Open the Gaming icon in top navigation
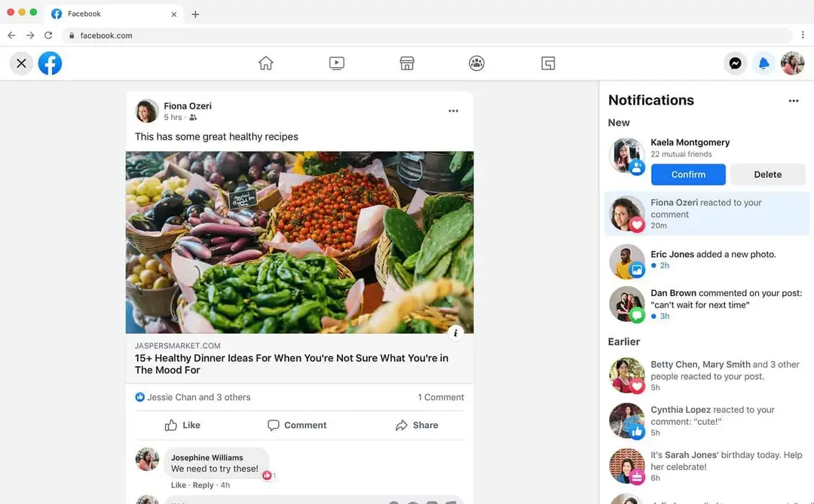 point(548,63)
